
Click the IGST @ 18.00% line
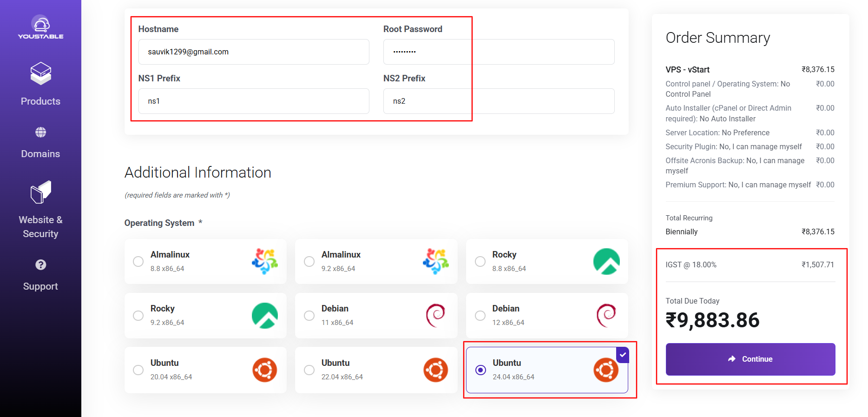pyautogui.click(x=750, y=265)
